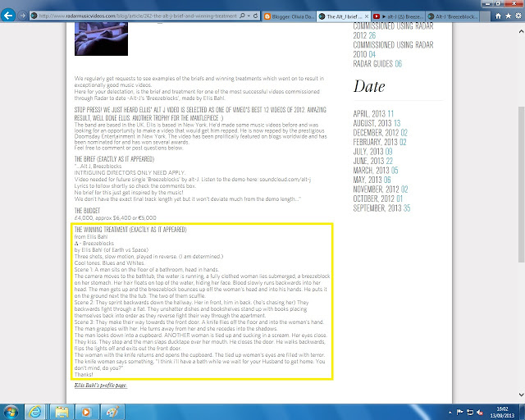Viewport: 525px width, 420px height.
Task: Click 'THE WINNING TREATMENT (EXACTLY AS IT APPEARED)' heading
Action: [130, 230]
